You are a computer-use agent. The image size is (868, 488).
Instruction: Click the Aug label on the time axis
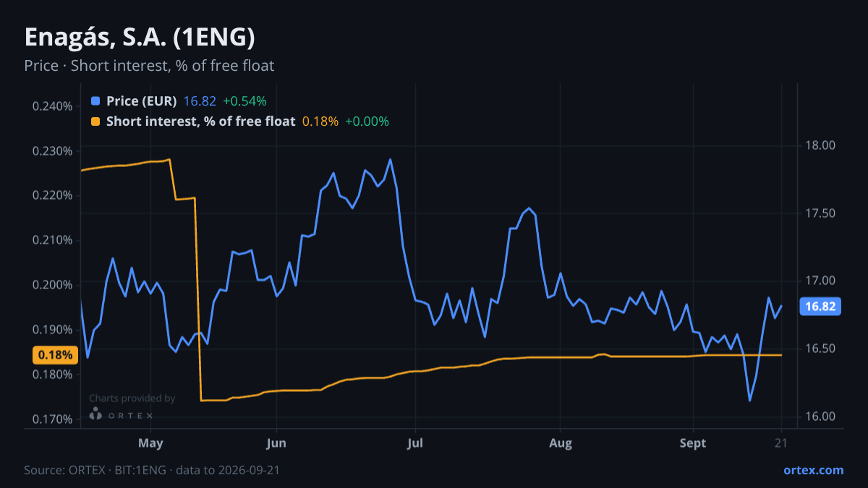coord(560,442)
